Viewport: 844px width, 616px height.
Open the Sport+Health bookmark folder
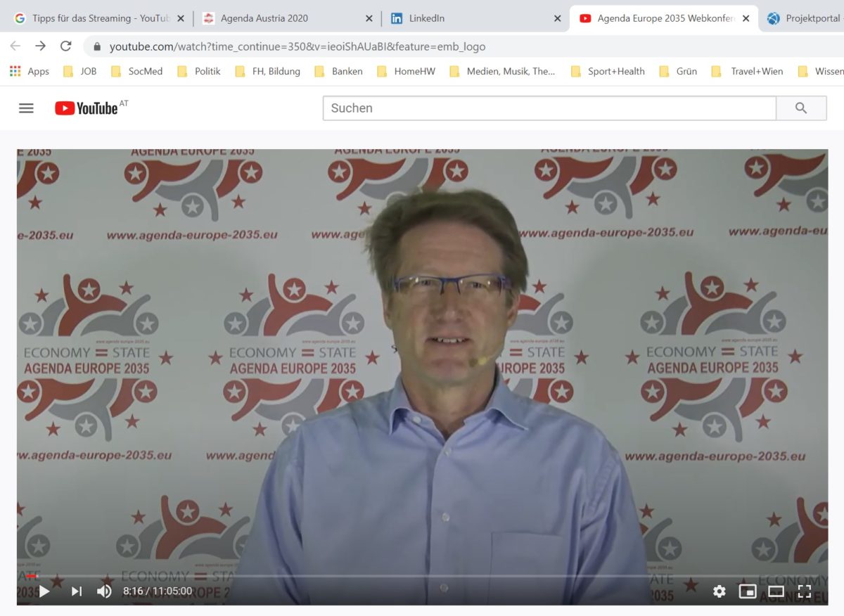click(x=608, y=71)
